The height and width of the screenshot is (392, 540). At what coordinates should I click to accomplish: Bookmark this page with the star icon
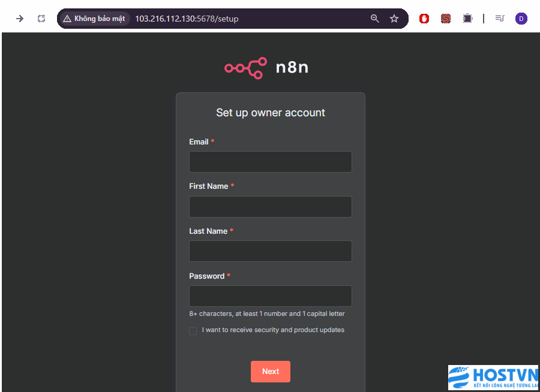pos(394,19)
